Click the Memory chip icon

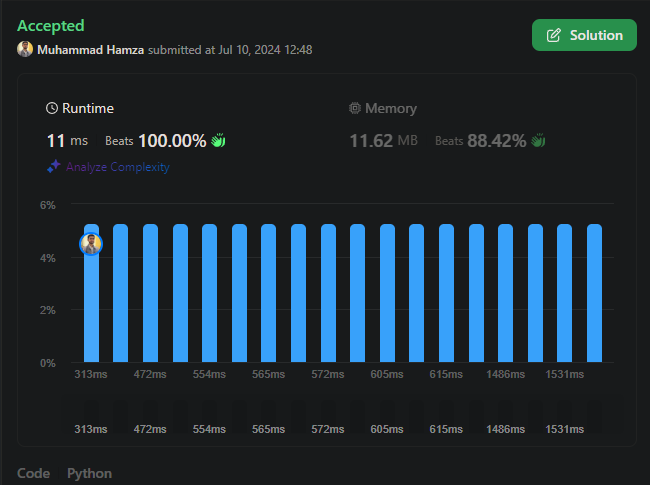(354, 108)
